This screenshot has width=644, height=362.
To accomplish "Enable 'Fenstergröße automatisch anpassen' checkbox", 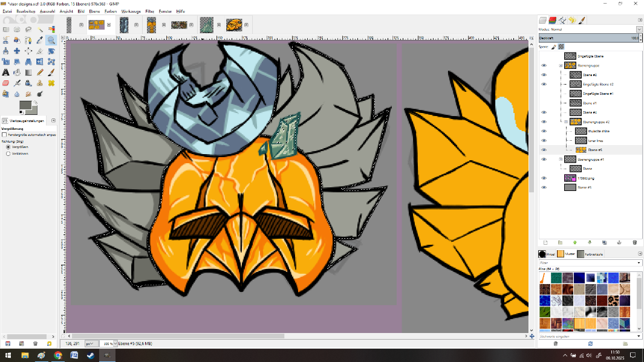I will pyautogui.click(x=4, y=135).
